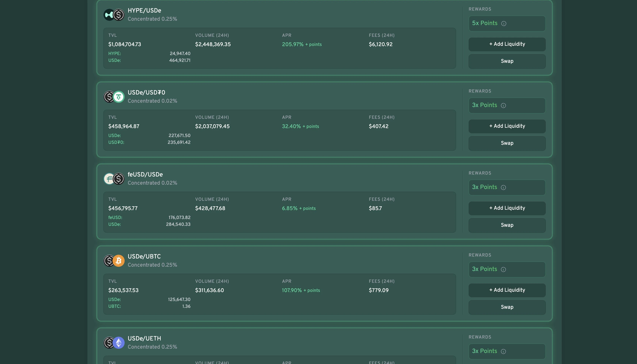Click info icon in USDe/UBTC rewards
Image resolution: width=637 pixels, height=364 pixels.
pos(503,269)
